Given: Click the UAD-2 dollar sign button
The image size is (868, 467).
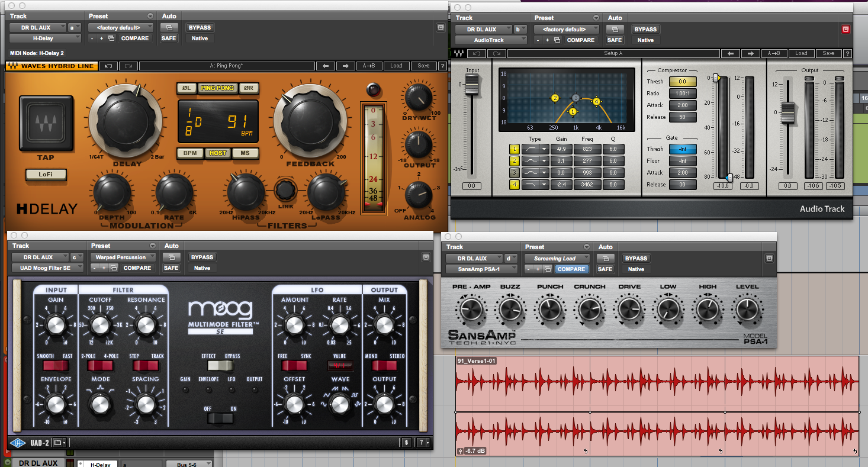Looking at the screenshot, I should click(406, 442).
